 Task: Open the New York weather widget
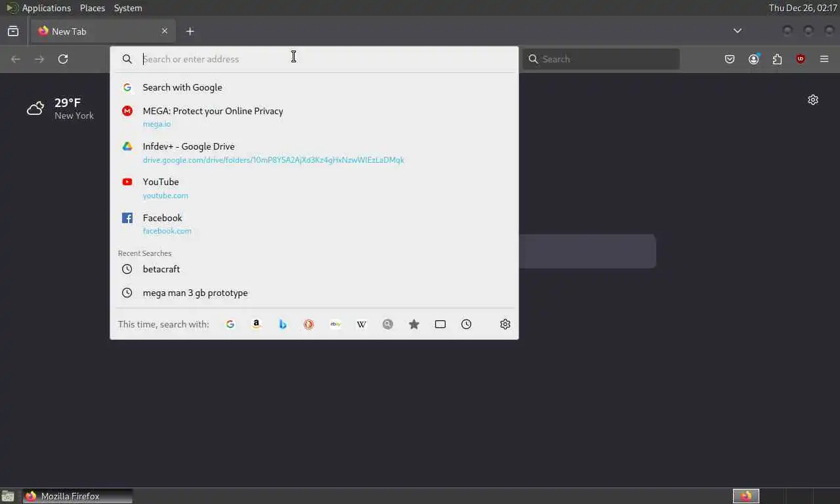tap(60, 109)
